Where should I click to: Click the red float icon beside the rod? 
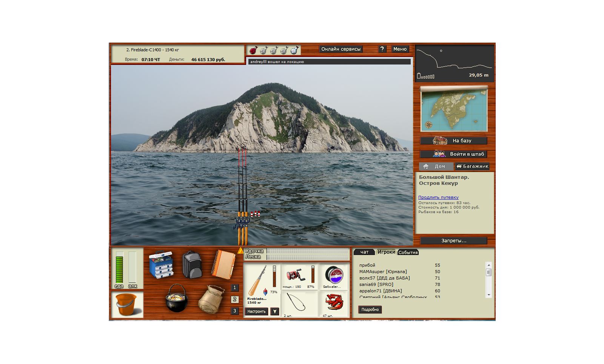[x=265, y=292]
